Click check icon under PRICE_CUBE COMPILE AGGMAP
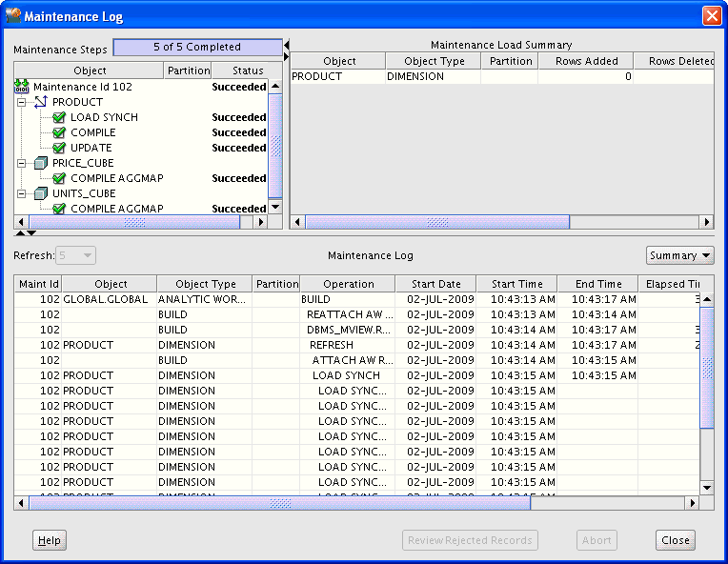This screenshot has width=728, height=564. click(59, 178)
